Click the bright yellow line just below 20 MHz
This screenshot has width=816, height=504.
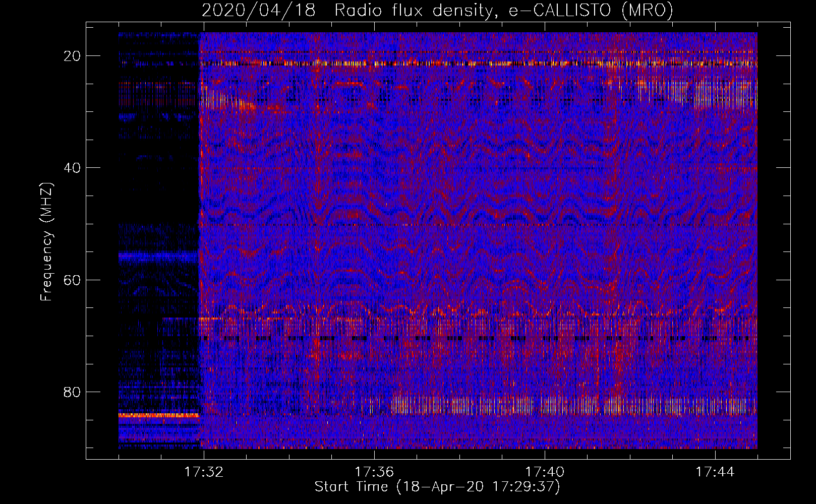pyautogui.click(x=454, y=64)
